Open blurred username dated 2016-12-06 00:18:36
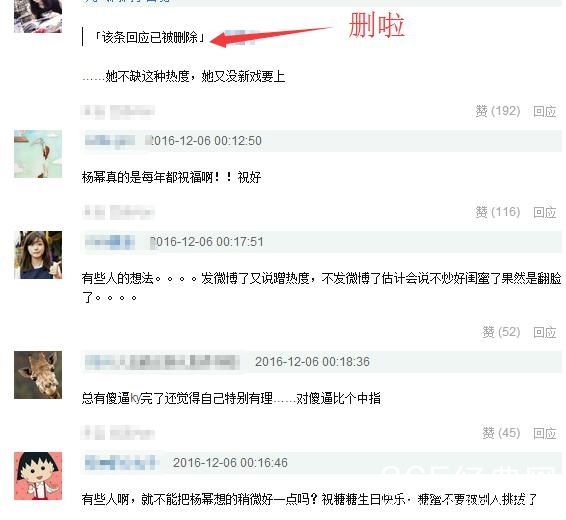Viewport: 566px width, 520px height. (162, 362)
